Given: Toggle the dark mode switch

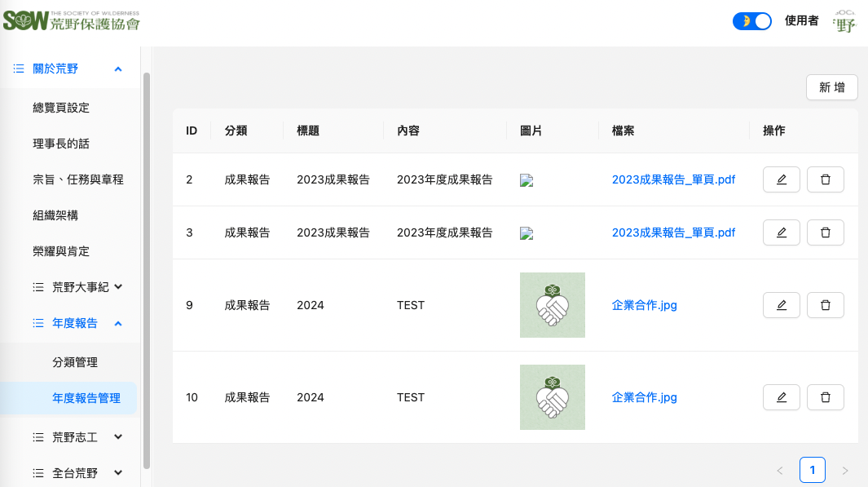Looking at the screenshot, I should click(751, 22).
